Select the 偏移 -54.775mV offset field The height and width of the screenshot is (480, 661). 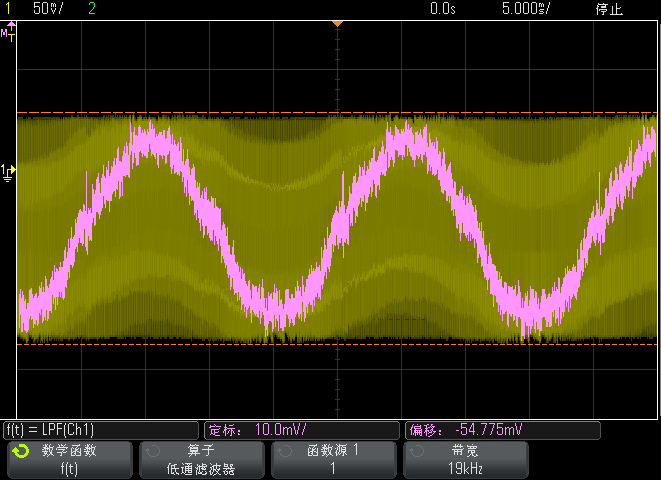[x=502, y=430]
